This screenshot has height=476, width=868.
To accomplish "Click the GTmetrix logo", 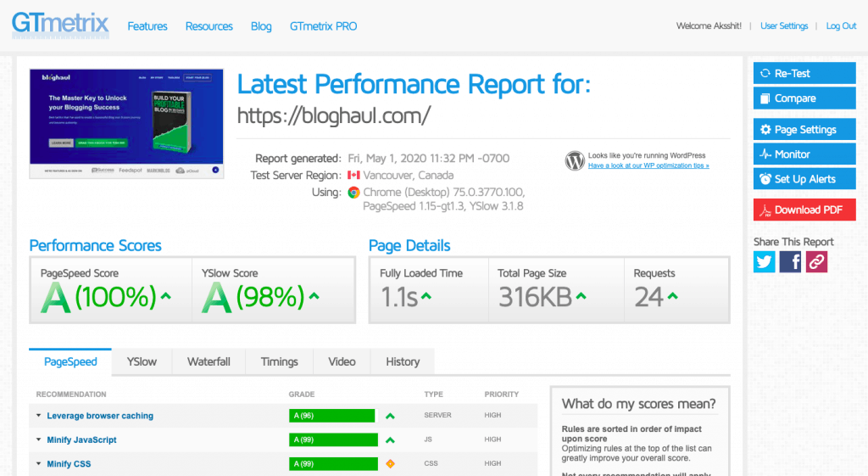I will click(60, 25).
